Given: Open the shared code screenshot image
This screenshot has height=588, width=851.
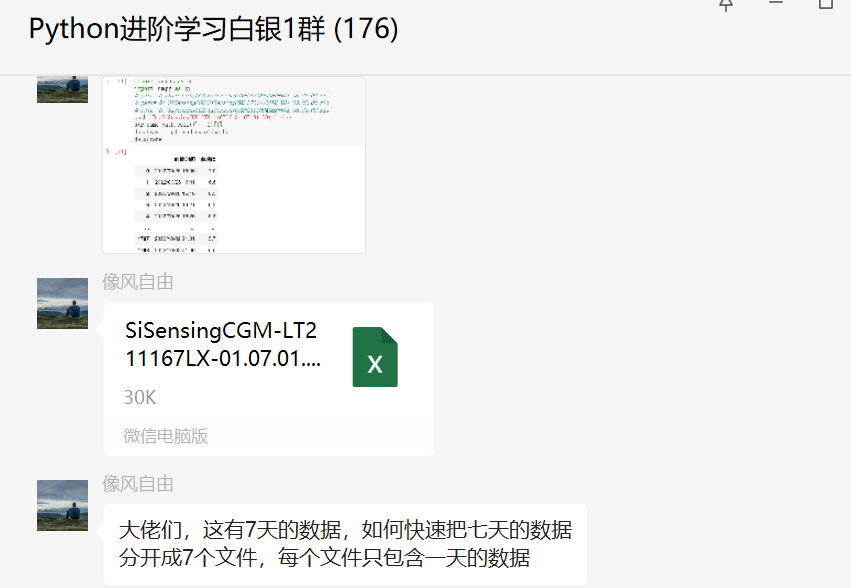Looking at the screenshot, I should coord(234,165).
